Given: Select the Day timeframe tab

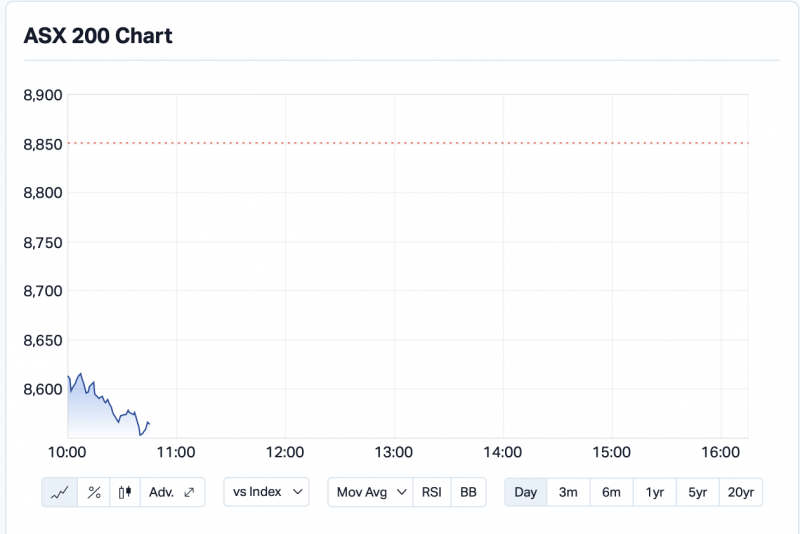Looking at the screenshot, I should coord(526,492).
